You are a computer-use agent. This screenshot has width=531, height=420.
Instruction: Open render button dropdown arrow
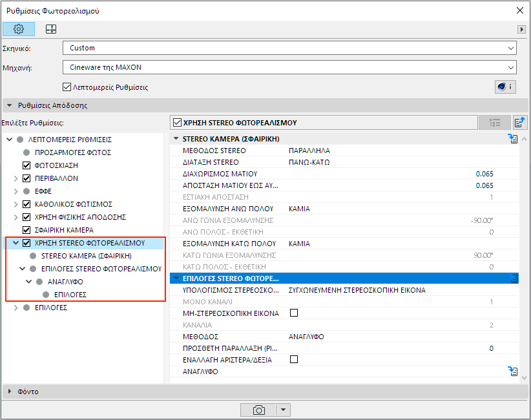284,410
